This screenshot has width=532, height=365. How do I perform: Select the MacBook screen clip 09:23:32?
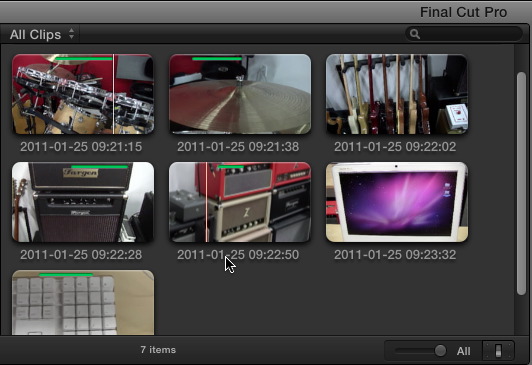[397, 202]
